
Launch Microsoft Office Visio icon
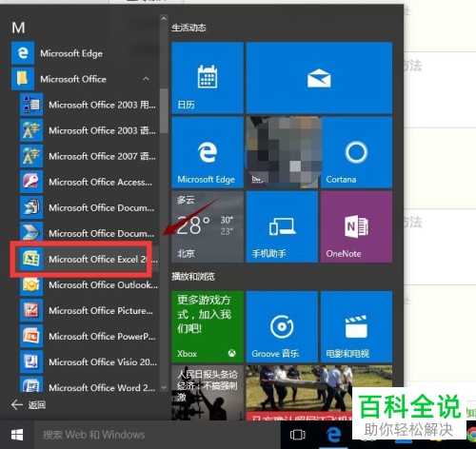(31, 361)
